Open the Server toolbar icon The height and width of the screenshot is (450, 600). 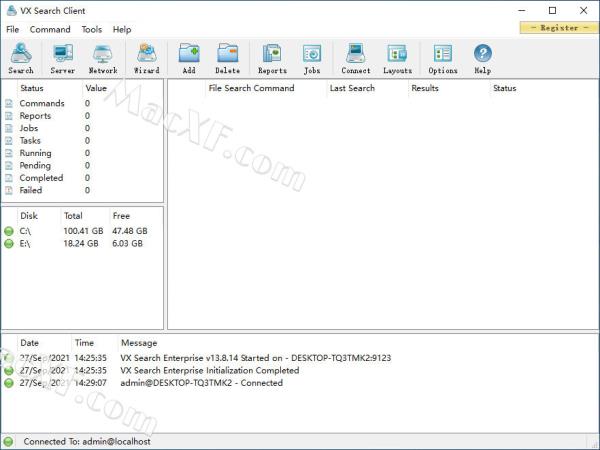pyautogui.click(x=63, y=58)
